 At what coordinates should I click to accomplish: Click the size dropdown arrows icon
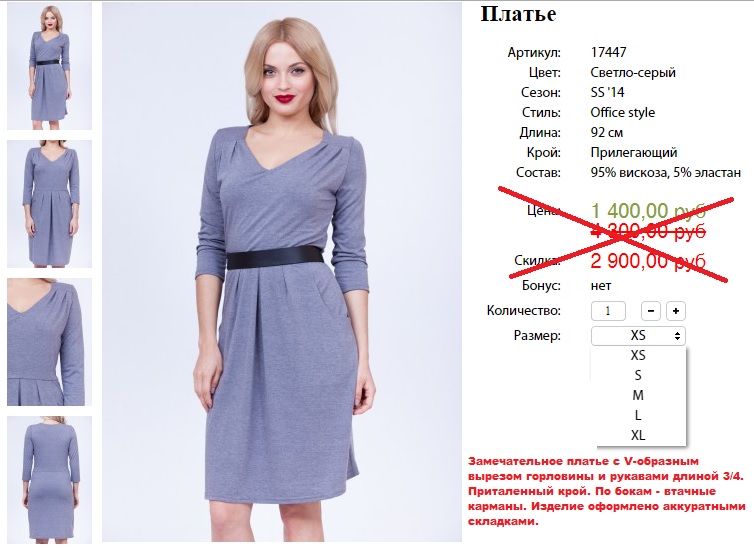click(x=677, y=336)
